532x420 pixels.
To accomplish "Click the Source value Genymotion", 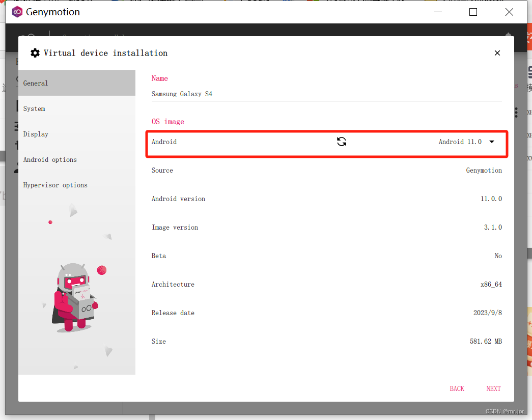I will [x=484, y=171].
